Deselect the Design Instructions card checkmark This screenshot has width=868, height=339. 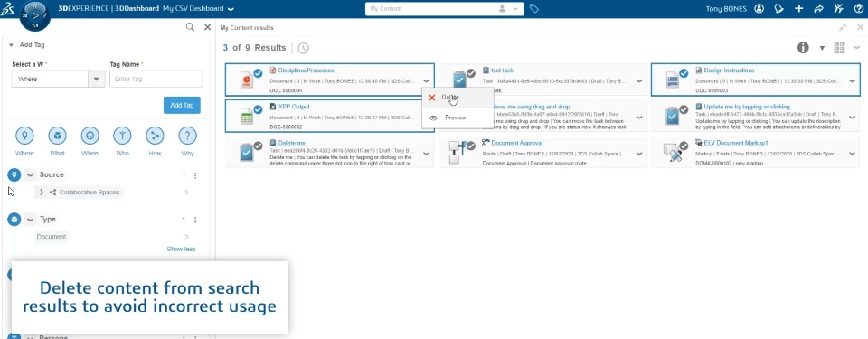coord(684,73)
